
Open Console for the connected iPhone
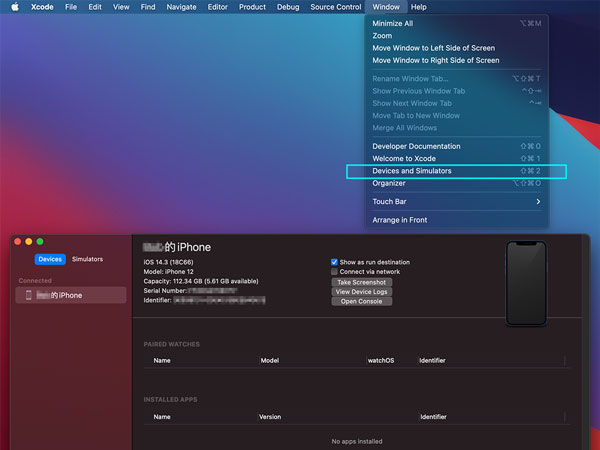[x=361, y=301]
